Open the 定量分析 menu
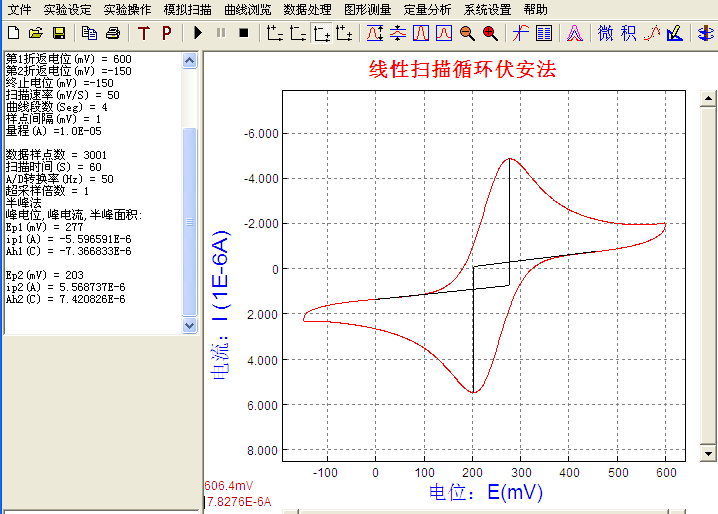This screenshot has height=514, width=718. pos(428,9)
